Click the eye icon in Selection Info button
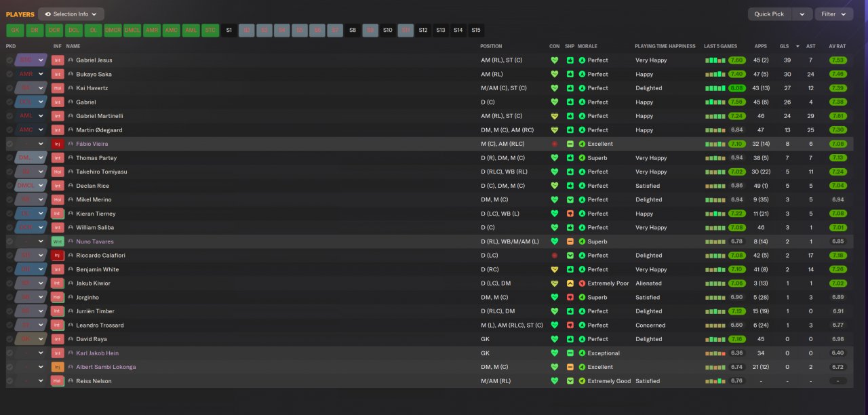This screenshot has height=415, width=868. 48,14
